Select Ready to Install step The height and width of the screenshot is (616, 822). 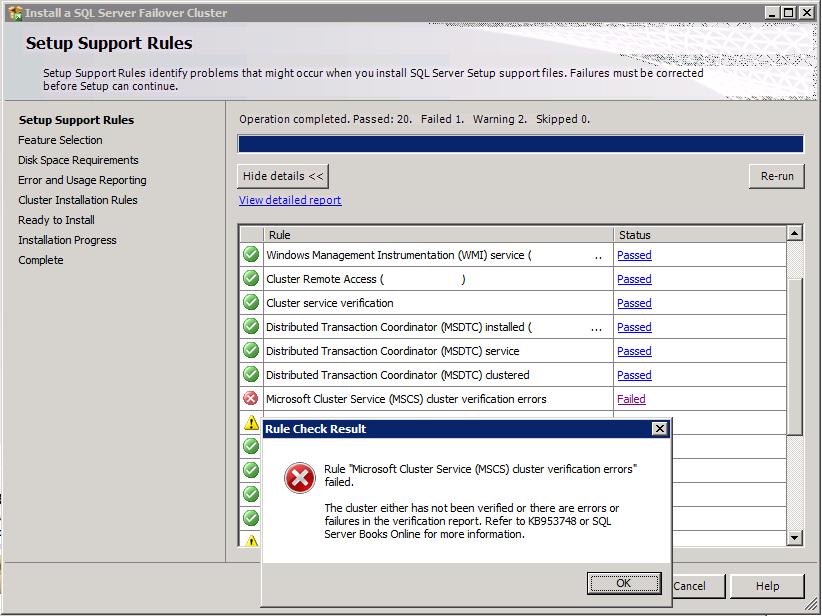[x=56, y=220]
